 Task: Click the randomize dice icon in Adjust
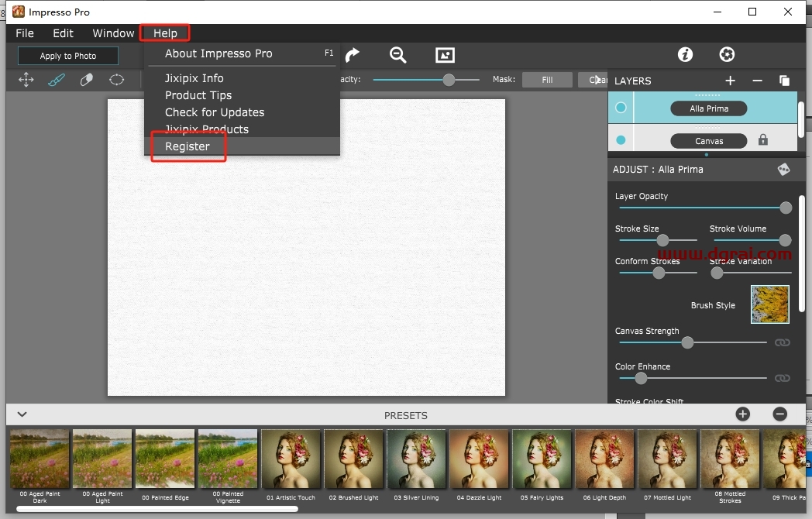point(783,170)
